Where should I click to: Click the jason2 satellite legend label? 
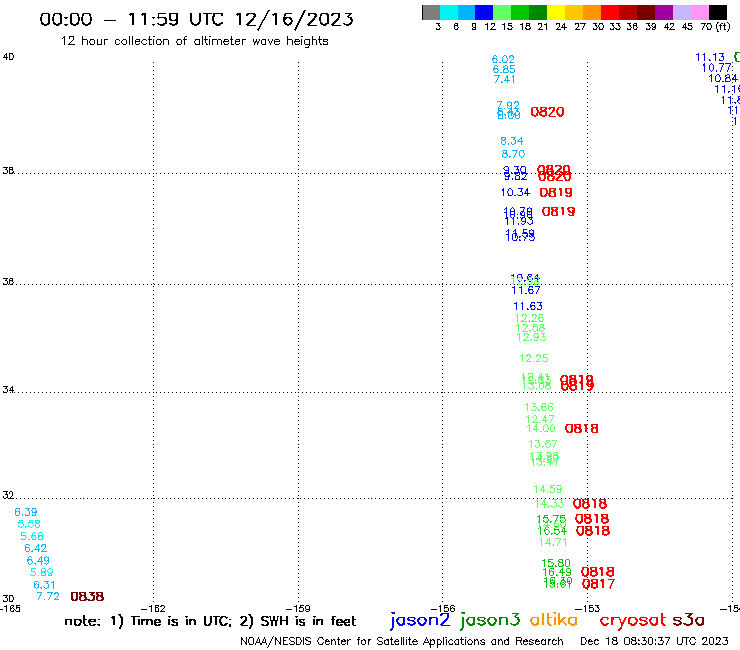pyautogui.click(x=420, y=620)
